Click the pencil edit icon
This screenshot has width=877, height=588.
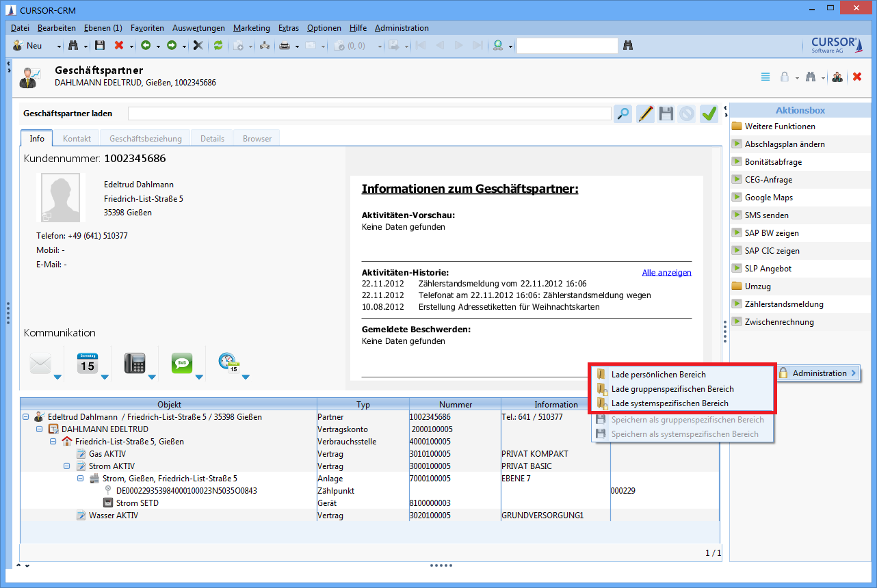coord(644,113)
